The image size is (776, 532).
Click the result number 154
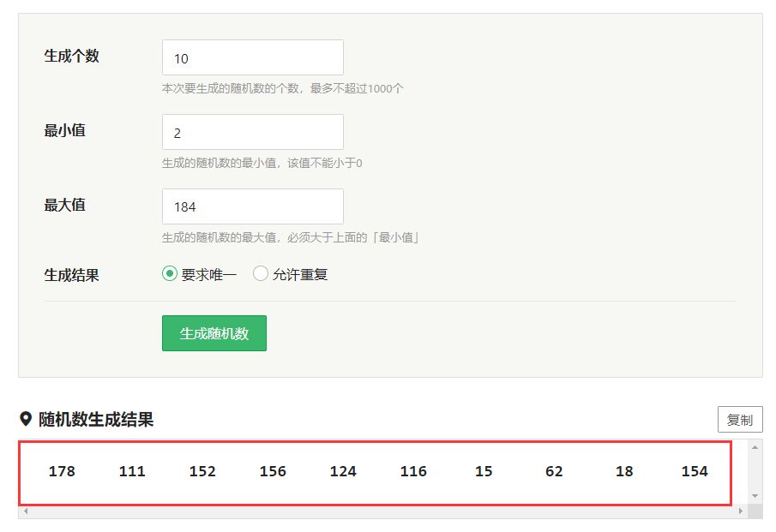(695, 471)
